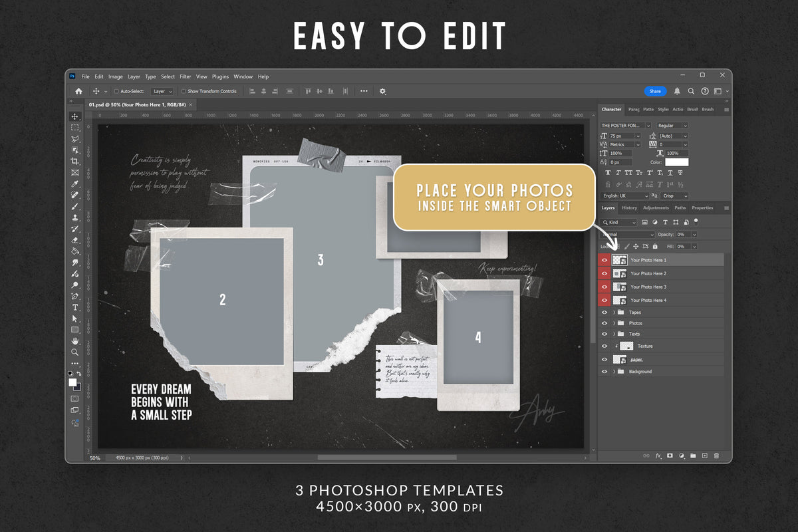Expand the Texts layer group
The height and width of the screenshot is (532, 798).
(614, 334)
